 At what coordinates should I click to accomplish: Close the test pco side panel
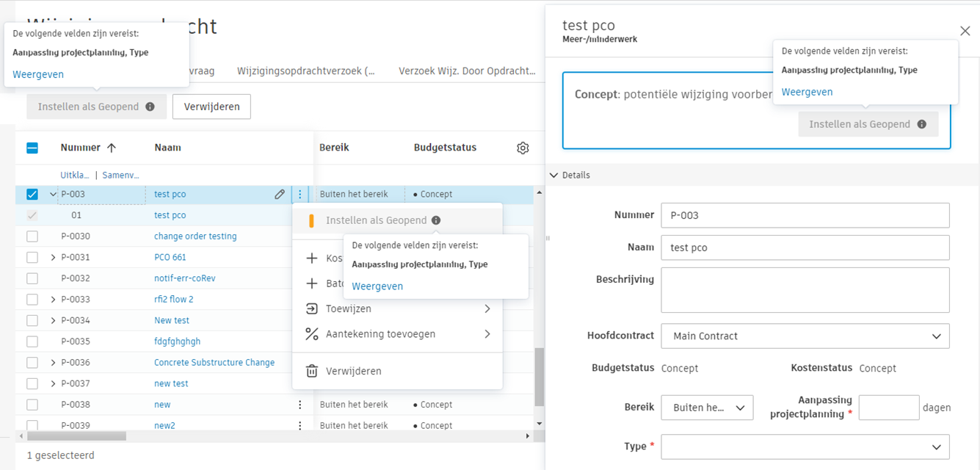[x=965, y=30]
